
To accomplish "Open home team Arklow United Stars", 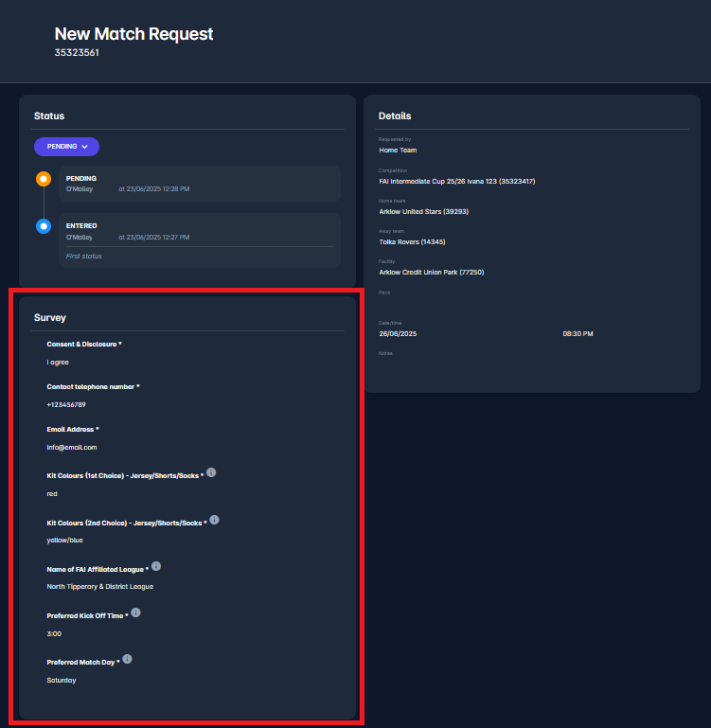I will coord(423,211).
